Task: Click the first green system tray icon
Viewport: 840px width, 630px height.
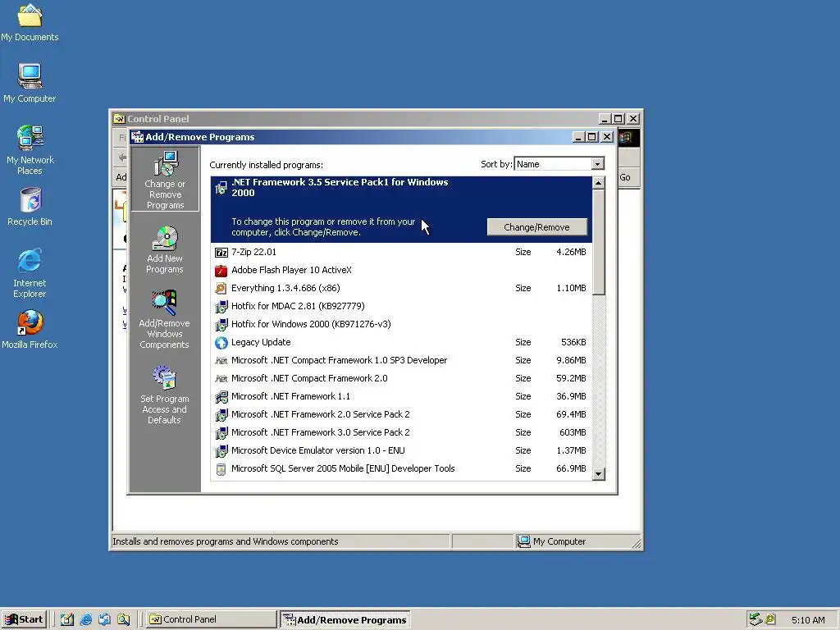Action: tap(756, 619)
